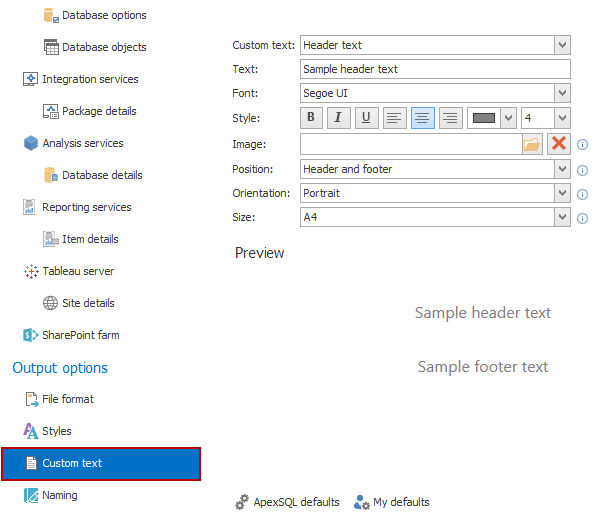
Task: Select Site details entry
Action: pyautogui.click(x=88, y=303)
